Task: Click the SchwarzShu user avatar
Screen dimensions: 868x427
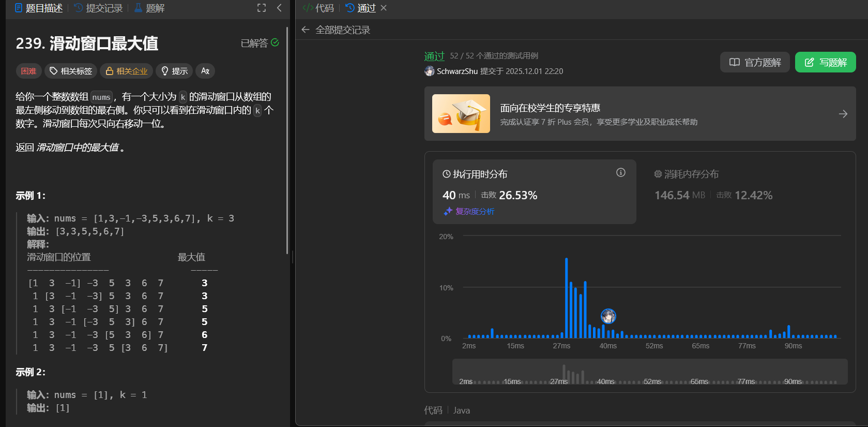Action: pos(430,71)
